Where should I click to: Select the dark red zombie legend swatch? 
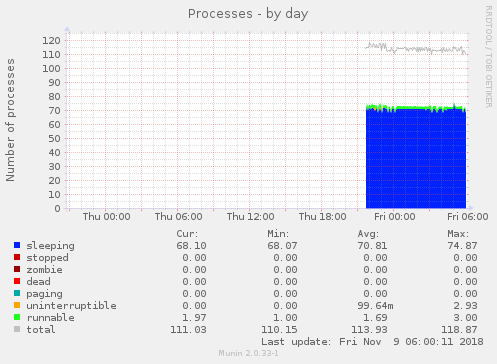[17, 269]
